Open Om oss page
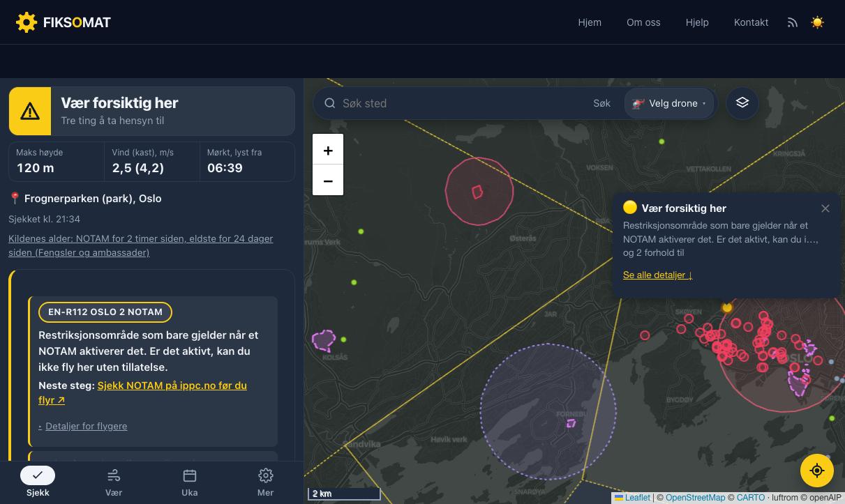Screen dimensions: 845x504 click(x=643, y=22)
